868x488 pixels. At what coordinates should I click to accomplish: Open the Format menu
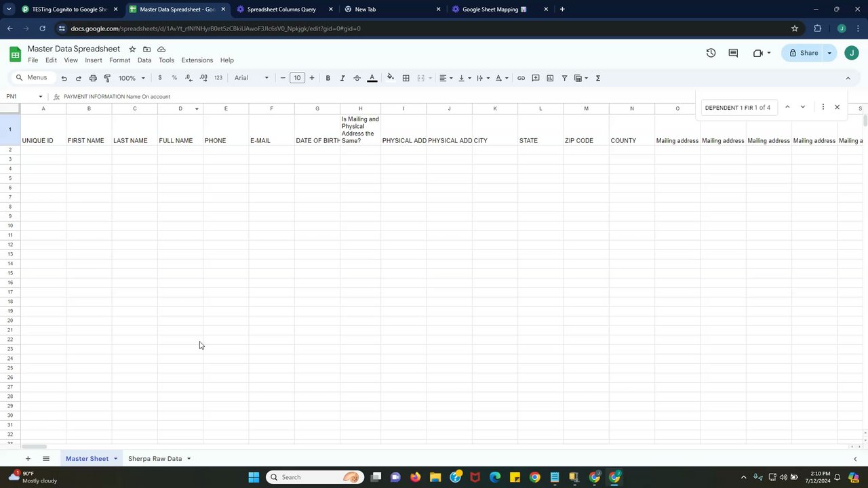[x=120, y=60]
